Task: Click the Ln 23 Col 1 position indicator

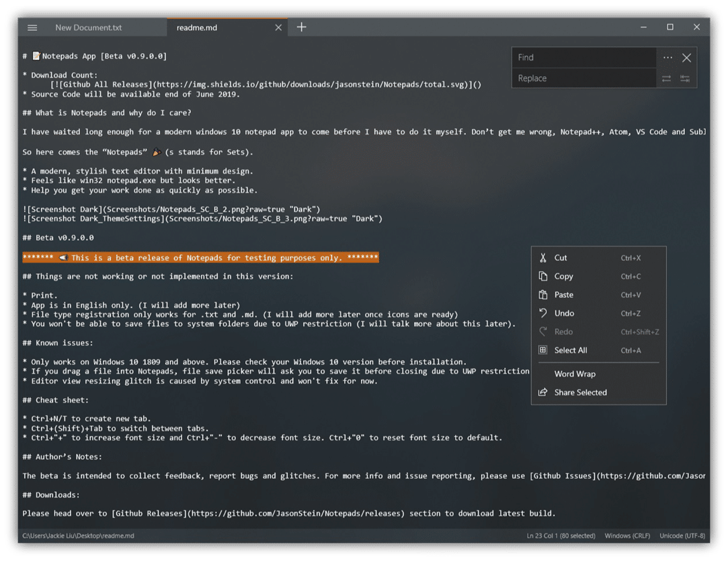Action: point(562,536)
